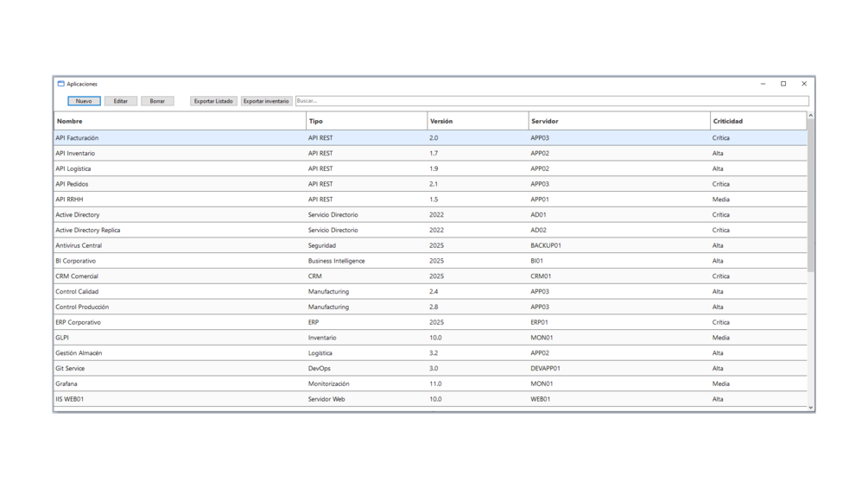868x488 pixels.
Task: Click the Inventario type cell
Action: [x=322, y=338]
